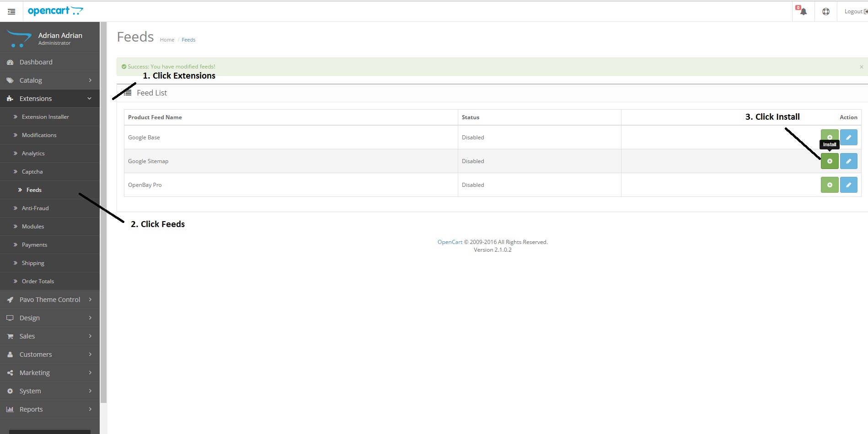Open the OpenCart copyright link
Screen dimensions: 868x434
tap(450, 242)
